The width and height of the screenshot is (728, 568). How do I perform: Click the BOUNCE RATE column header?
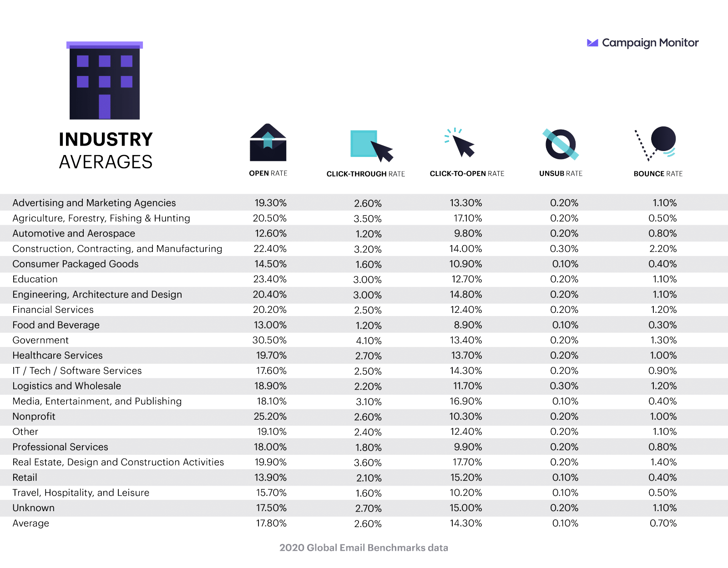658,174
